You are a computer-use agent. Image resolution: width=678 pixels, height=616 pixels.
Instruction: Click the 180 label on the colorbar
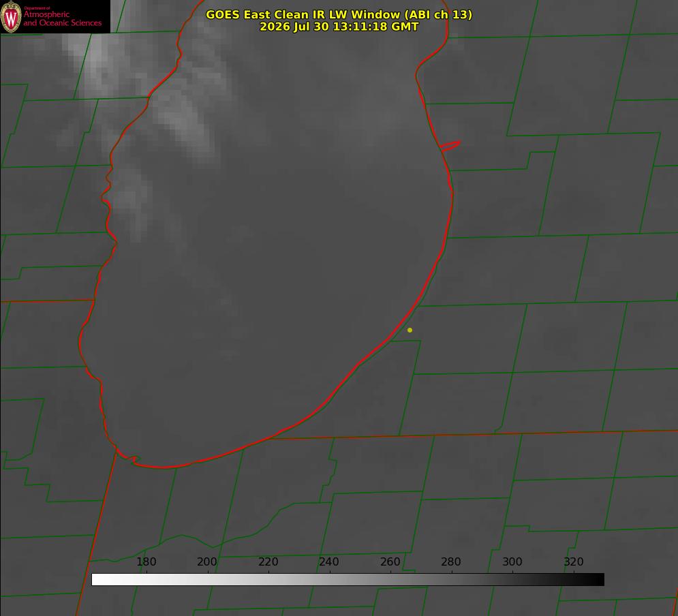pyautogui.click(x=146, y=561)
